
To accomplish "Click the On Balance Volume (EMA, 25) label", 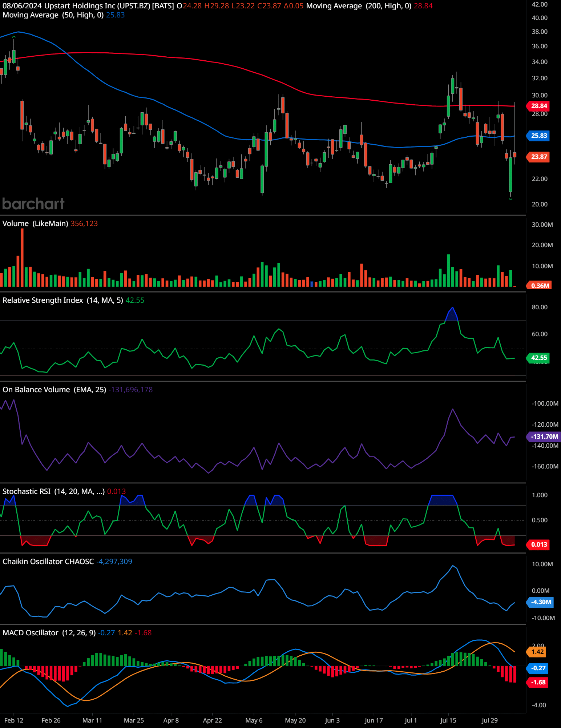I will [55, 390].
